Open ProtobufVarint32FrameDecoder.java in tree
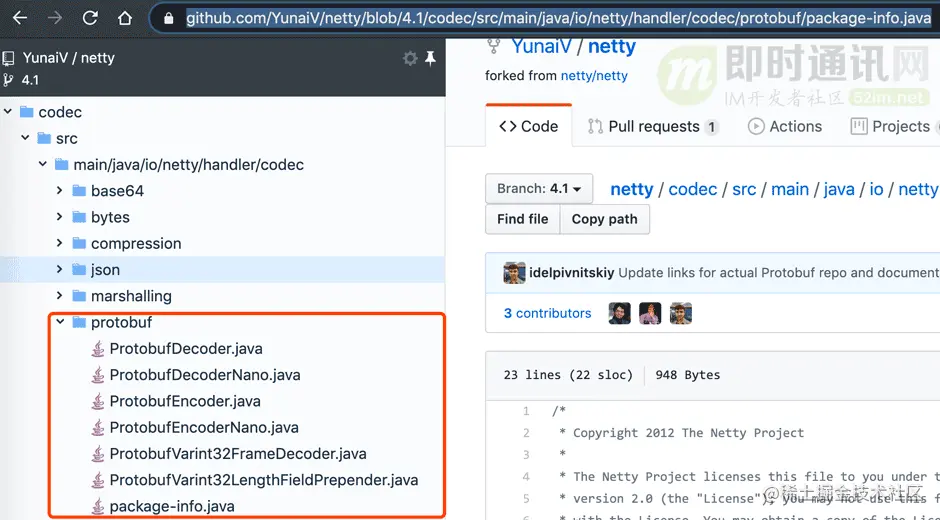940x520 pixels. pos(238,453)
